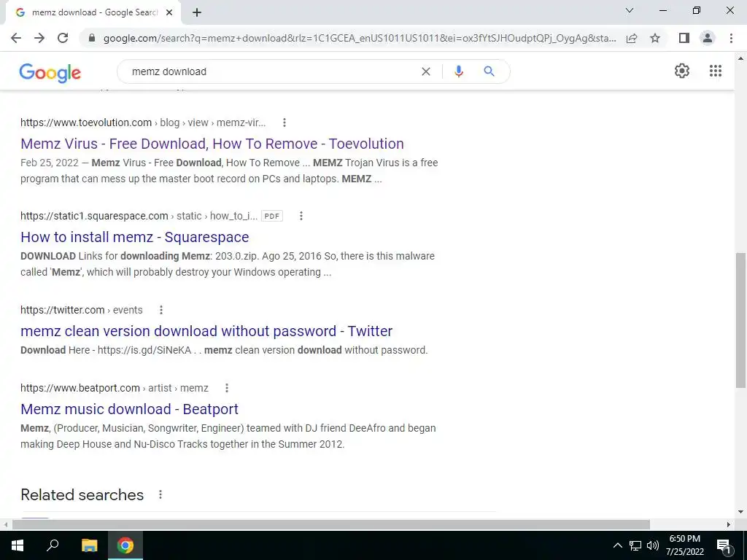Click the horizontal scrollbar at page bottom
Image resolution: width=747 pixels, height=560 pixels.
pyautogui.click(x=330, y=524)
